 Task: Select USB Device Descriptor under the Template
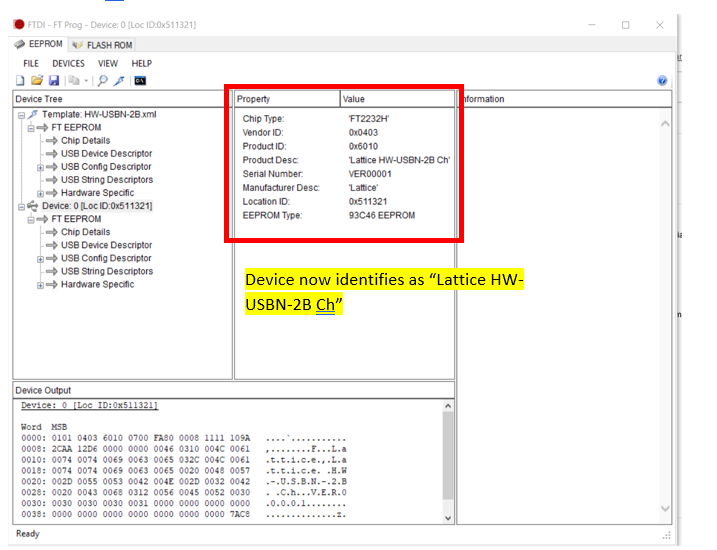[x=107, y=154]
